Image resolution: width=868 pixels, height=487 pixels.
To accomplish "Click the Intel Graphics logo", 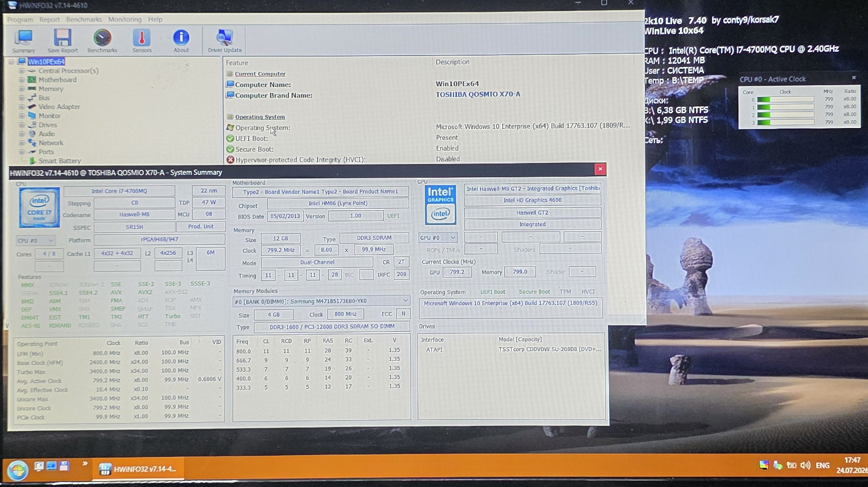I will (441, 205).
